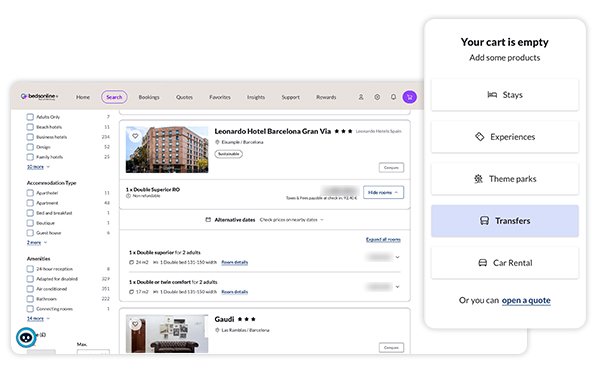Choose Theme parks in the cart panel

point(505,179)
